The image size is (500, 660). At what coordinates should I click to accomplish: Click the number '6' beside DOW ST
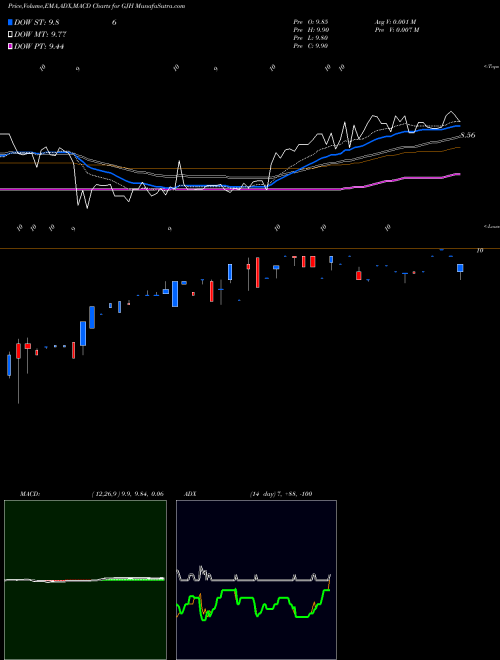point(114,22)
